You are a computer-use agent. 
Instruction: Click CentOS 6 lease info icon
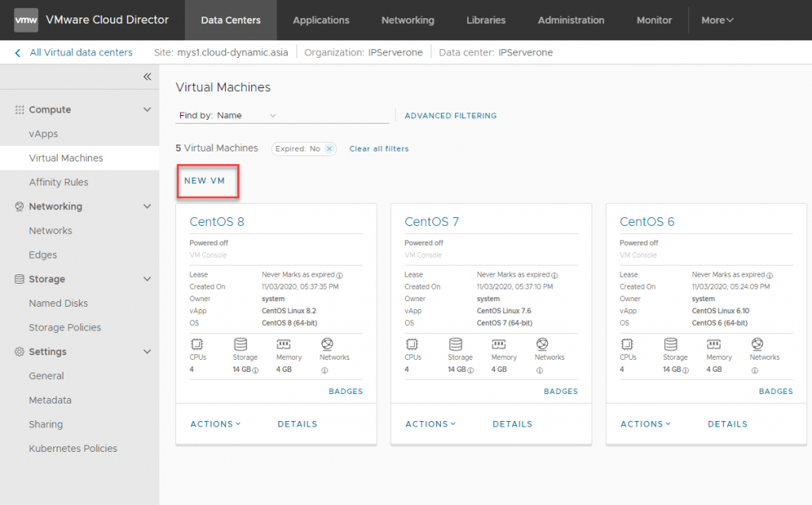pos(769,276)
